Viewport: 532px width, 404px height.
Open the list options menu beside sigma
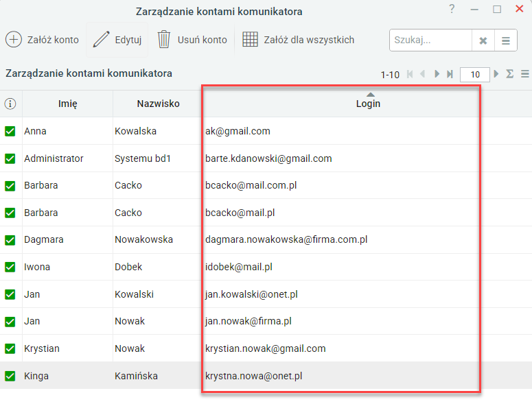tap(525, 74)
